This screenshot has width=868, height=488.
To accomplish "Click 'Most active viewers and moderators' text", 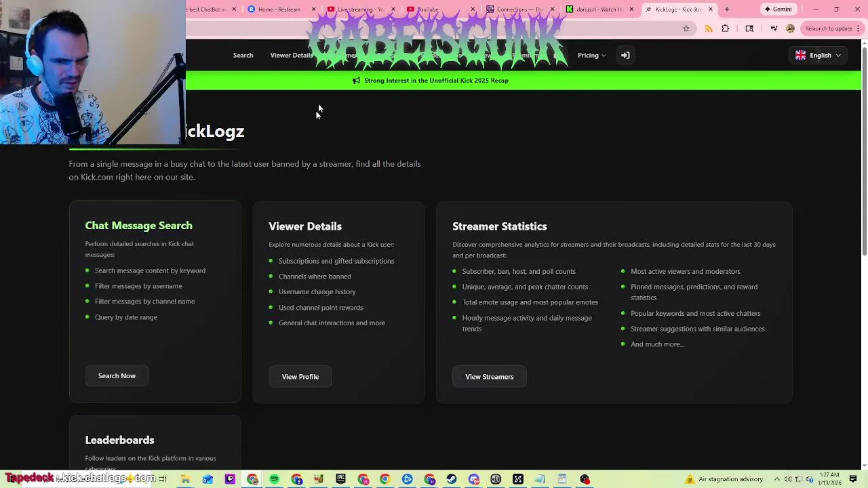I will tap(685, 272).
